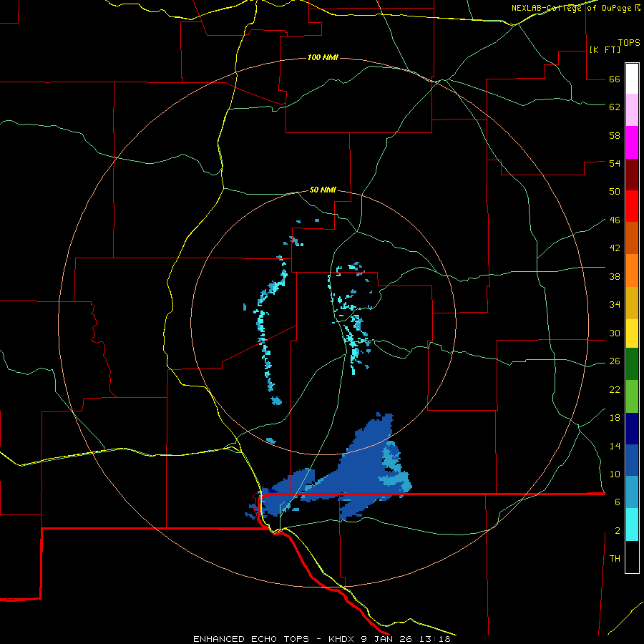Click the "58" legend value

pyautogui.click(x=615, y=135)
